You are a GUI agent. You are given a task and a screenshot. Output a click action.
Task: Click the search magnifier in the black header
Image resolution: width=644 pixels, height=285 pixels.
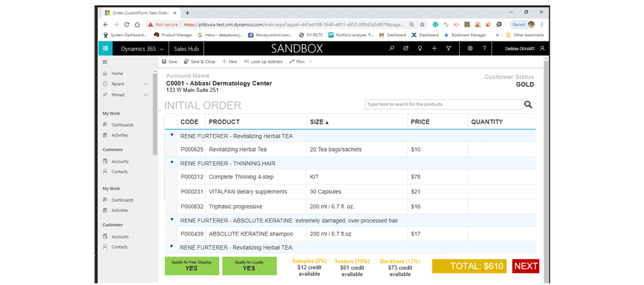(391, 48)
